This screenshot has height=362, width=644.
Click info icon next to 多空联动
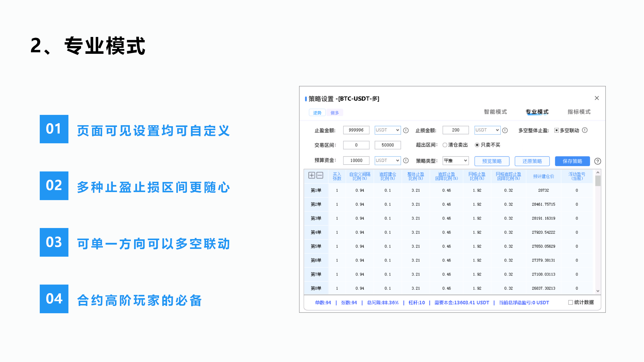click(x=585, y=130)
